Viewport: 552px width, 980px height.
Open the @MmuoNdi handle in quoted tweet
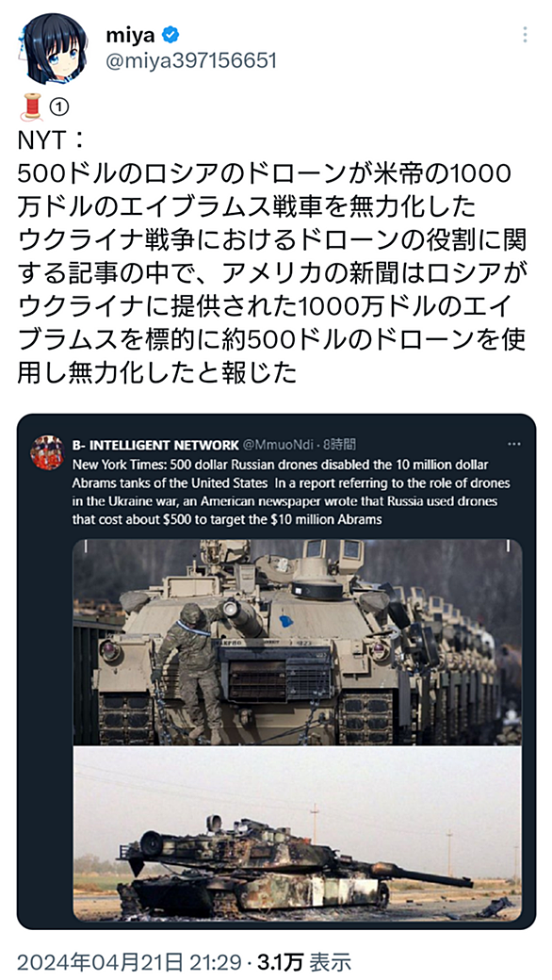click(278, 445)
